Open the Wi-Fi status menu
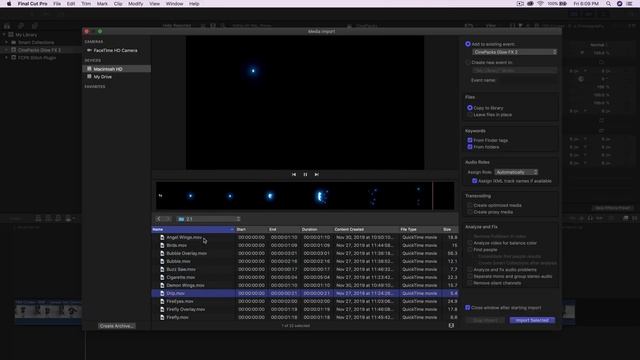The image size is (640, 360). click(x=540, y=4)
